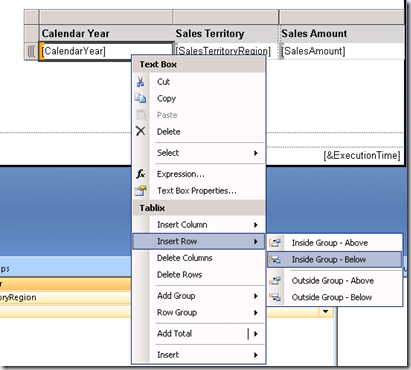Click the Outside Group - Above icon
411x370 pixels.
pyautogui.click(x=275, y=280)
